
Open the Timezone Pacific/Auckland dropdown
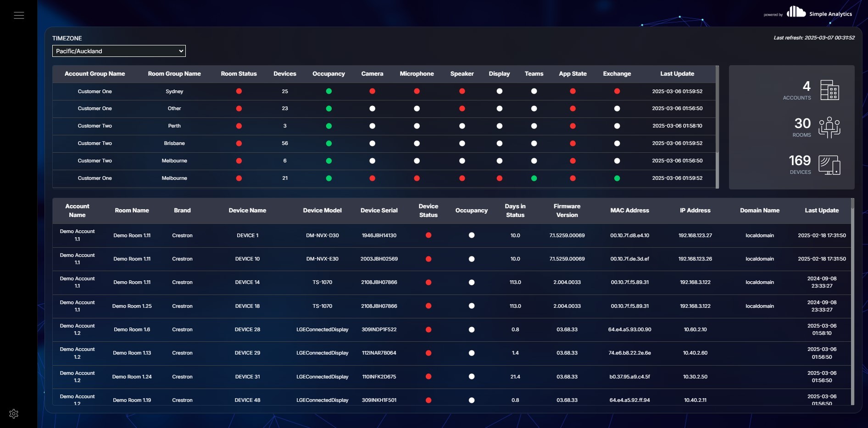click(x=119, y=51)
